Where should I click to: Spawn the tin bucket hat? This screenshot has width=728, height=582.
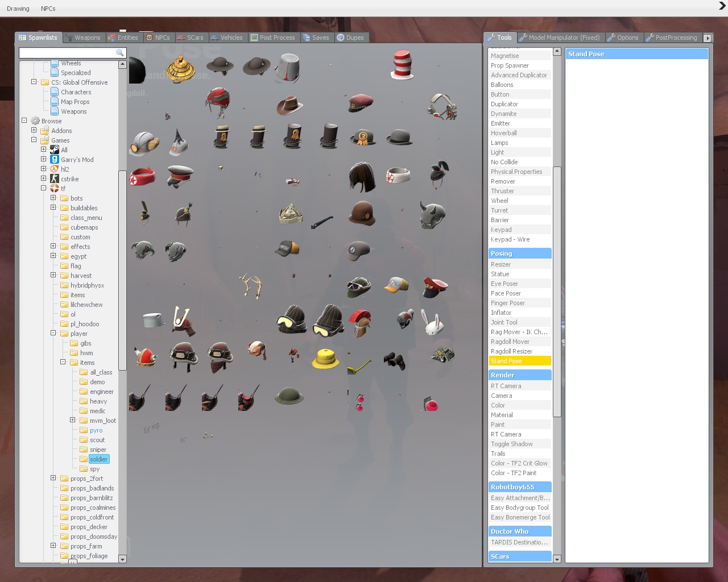(287, 68)
